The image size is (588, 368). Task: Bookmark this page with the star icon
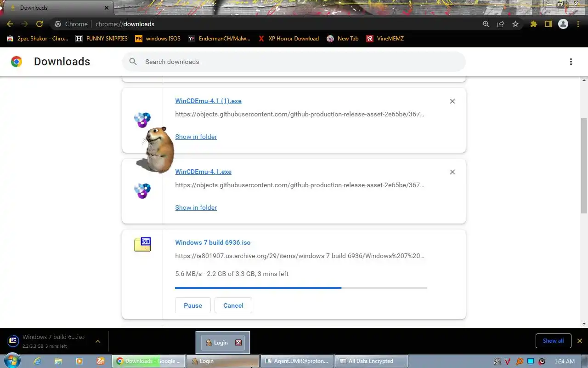point(515,24)
